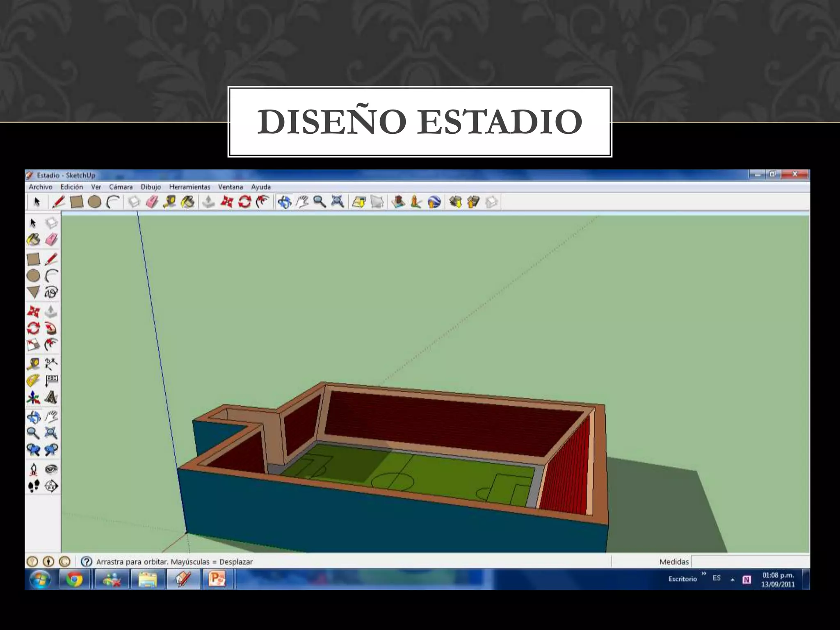Click the OneNote tray icon

(x=747, y=580)
